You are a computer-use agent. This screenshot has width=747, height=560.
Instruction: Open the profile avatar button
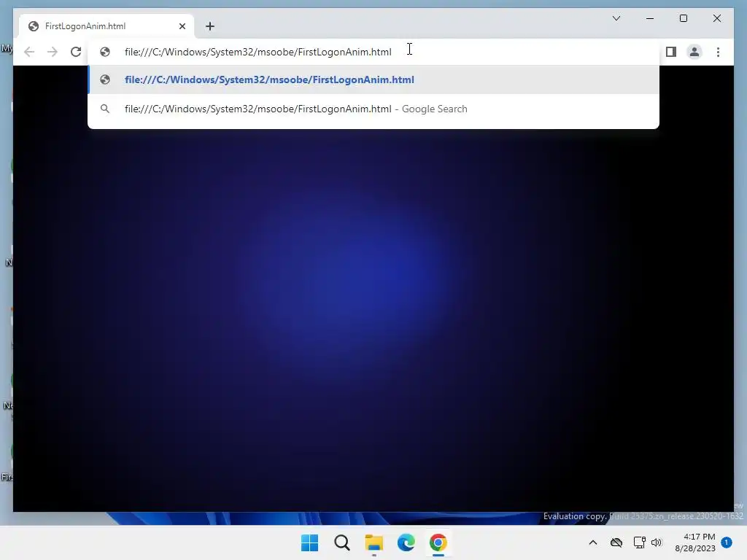pyautogui.click(x=694, y=52)
